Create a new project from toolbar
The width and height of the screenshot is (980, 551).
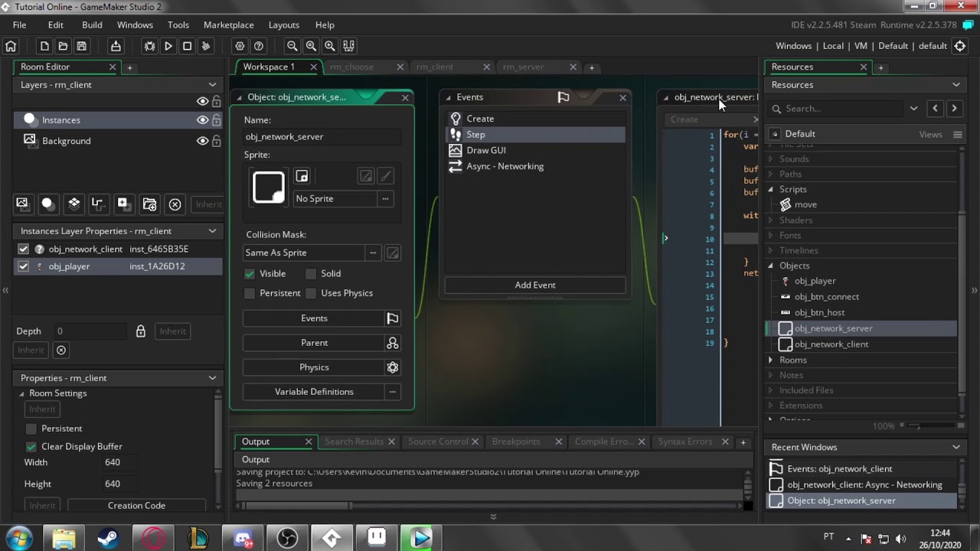(x=44, y=46)
